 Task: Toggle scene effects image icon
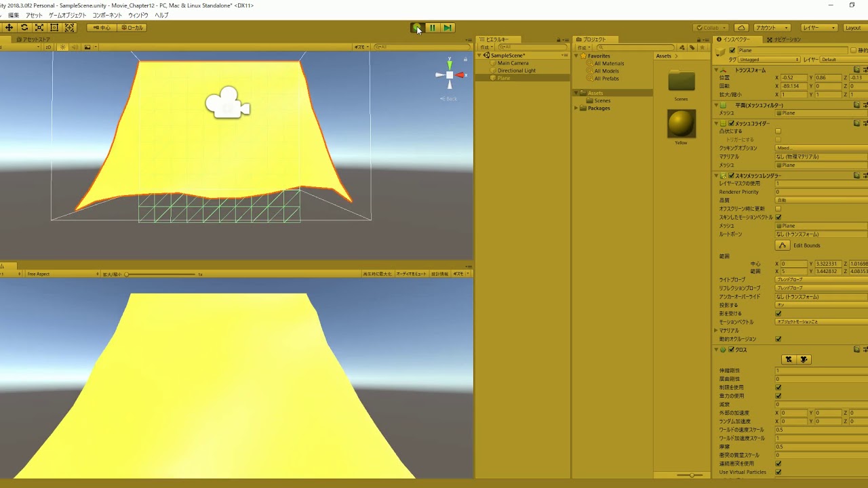pyautogui.click(x=87, y=47)
